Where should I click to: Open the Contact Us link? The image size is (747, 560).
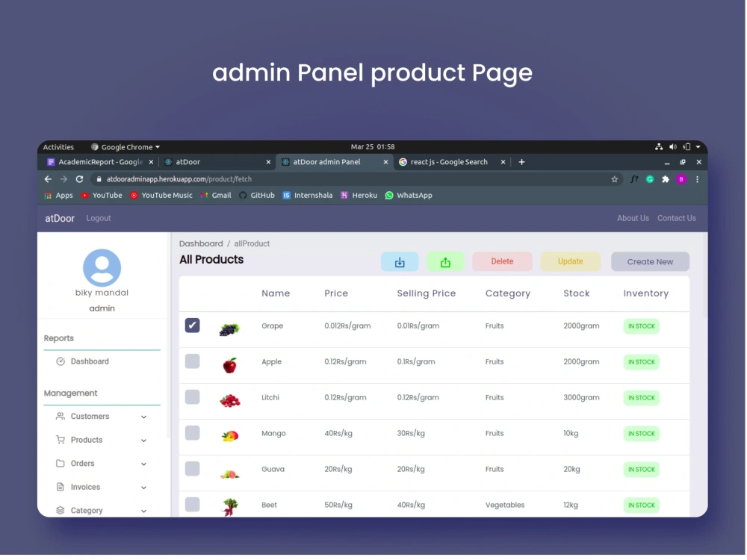pos(678,219)
